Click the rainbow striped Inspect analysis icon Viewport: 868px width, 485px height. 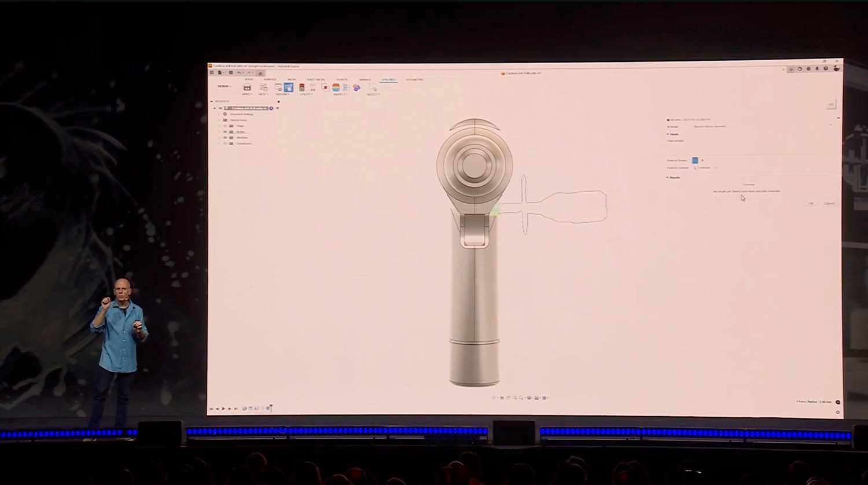tap(336, 87)
